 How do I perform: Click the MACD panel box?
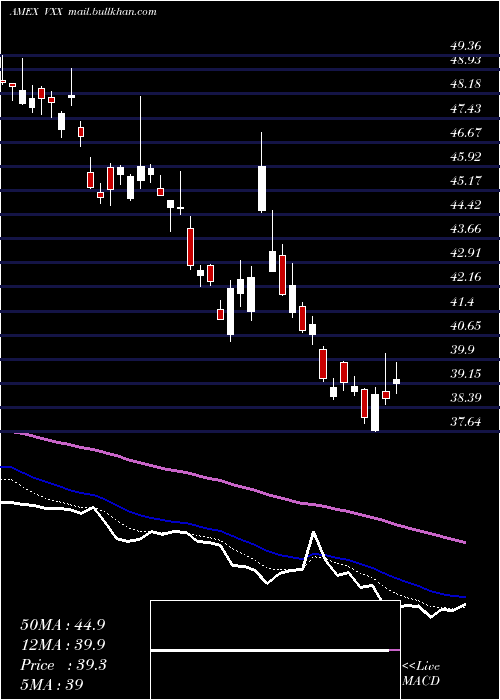pos(275,650)
